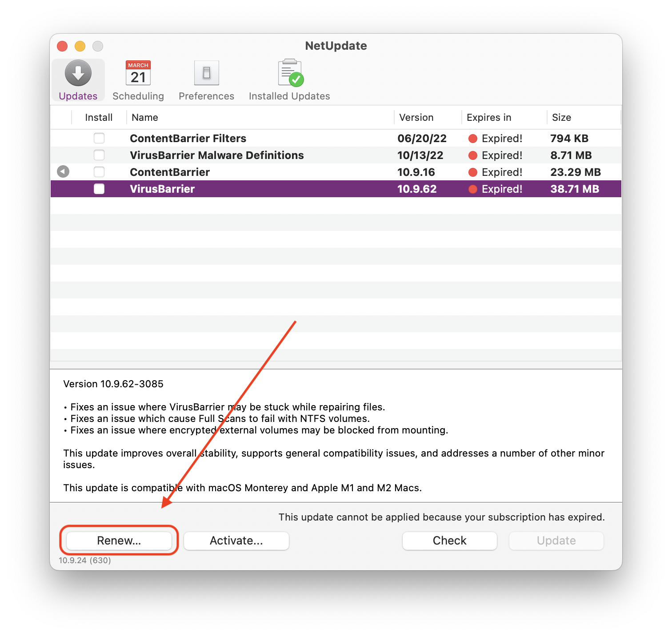672x636 pixels.
Task: Click the Activate... button
Action: (x=236, y=541)
